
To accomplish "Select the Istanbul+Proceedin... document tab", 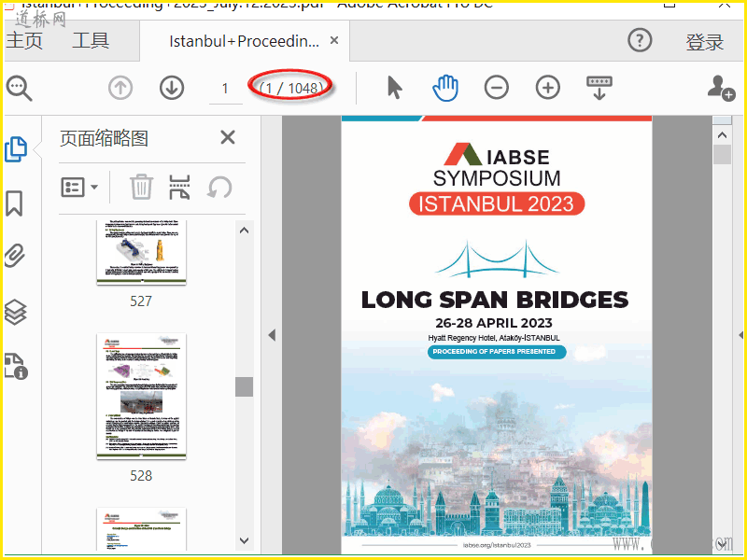I will point(244,41).
